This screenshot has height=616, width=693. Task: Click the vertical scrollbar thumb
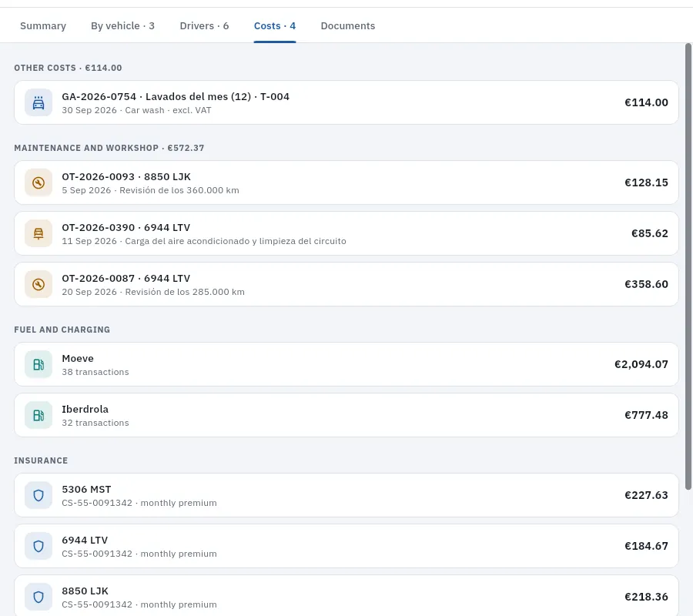[688, 266]
